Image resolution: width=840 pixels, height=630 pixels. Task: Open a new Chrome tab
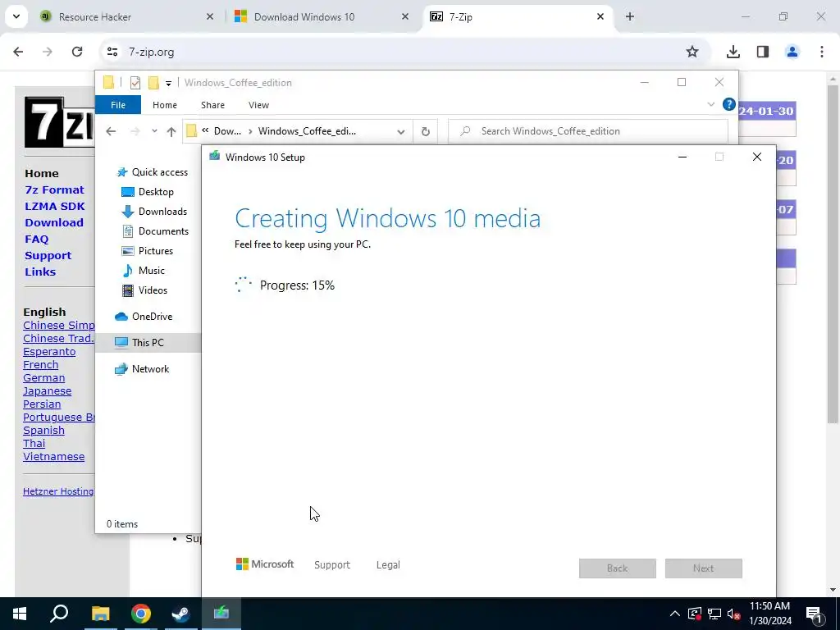pyautogui.click(x=630, y=16)
